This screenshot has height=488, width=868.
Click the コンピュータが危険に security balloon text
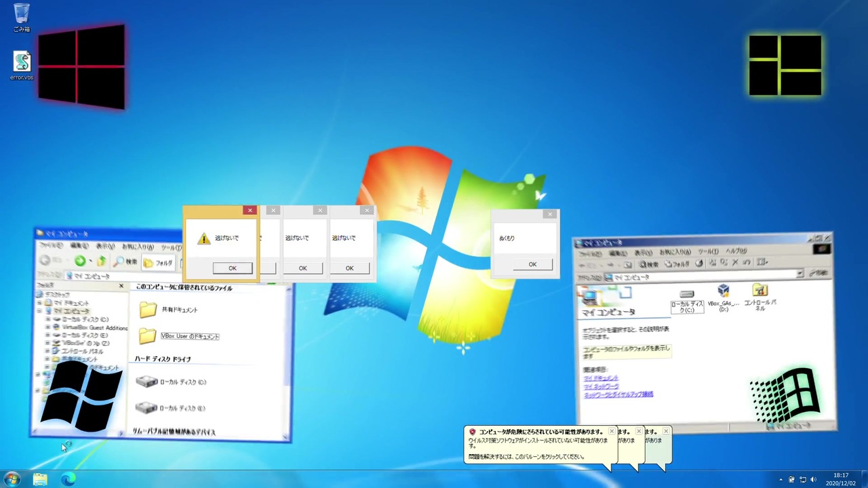pos(540,432)
